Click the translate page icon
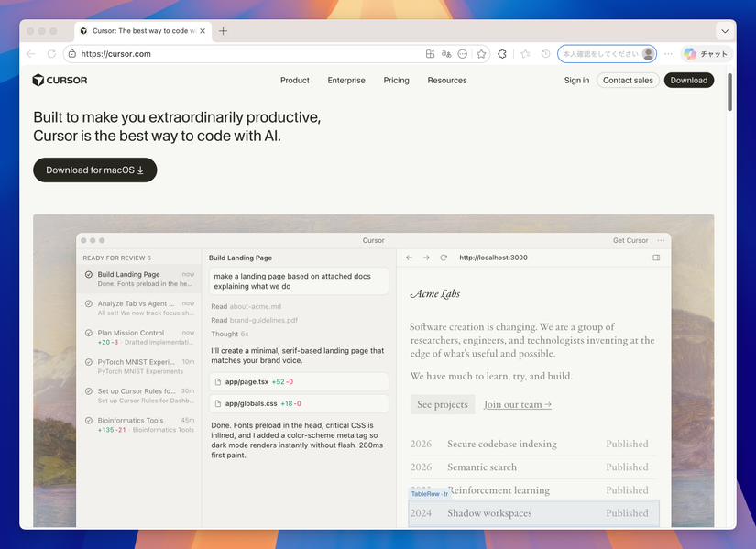Screen dimensions: 756x549 446,54
